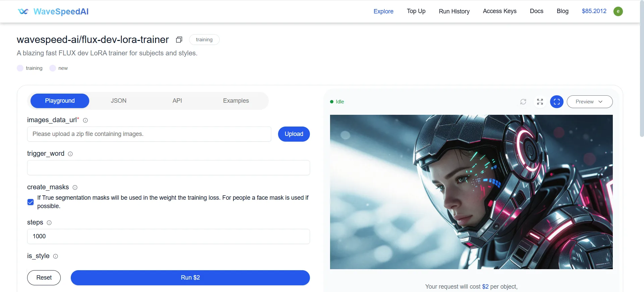This screenshot has height=292, width=644.
Task: Click the $85.2012 balance
Action: click(594, 11)
